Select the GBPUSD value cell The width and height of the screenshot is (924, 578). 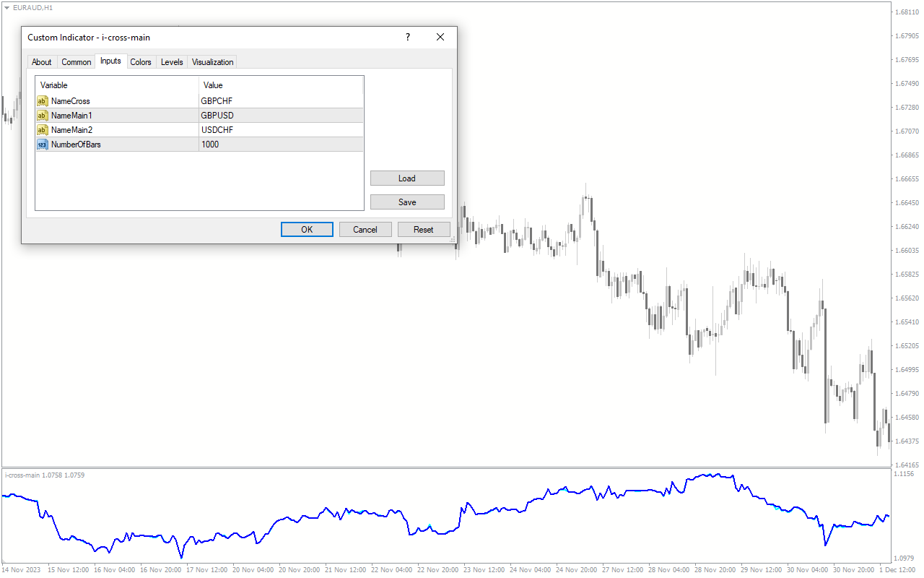(281, 116)
